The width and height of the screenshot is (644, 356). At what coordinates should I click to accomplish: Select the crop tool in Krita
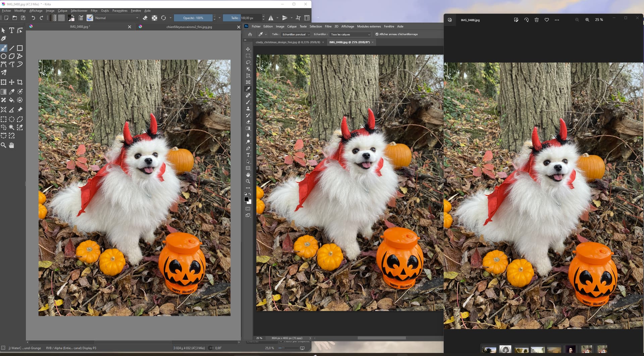20,82
